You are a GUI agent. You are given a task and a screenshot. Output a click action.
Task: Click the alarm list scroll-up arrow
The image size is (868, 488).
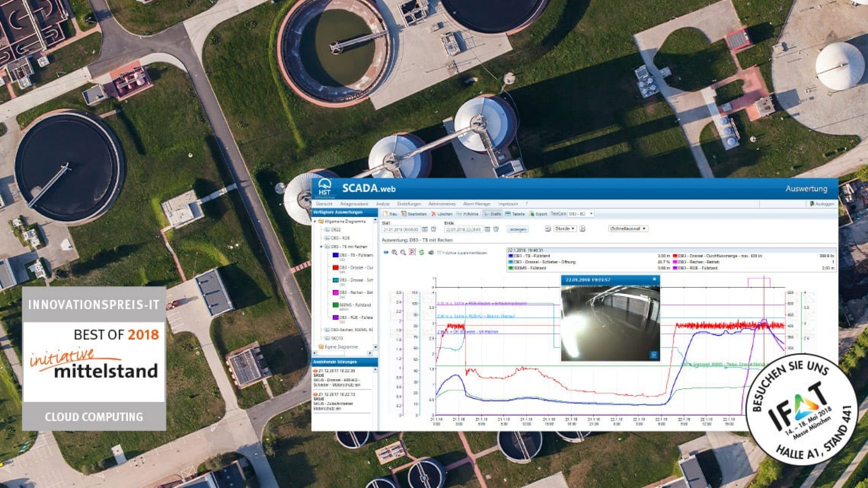(375, 370)
